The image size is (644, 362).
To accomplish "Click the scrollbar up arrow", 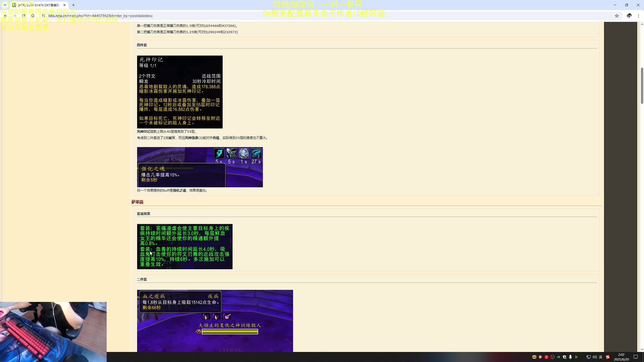I will pyautogui.click(x=642, y=24).
